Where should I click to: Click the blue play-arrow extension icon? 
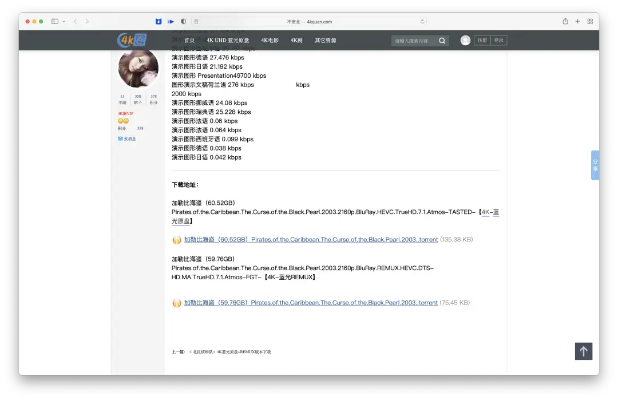coord(171,21)
